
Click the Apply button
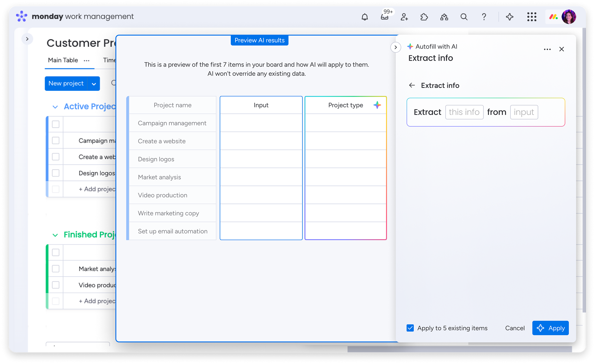click(550, 328)
